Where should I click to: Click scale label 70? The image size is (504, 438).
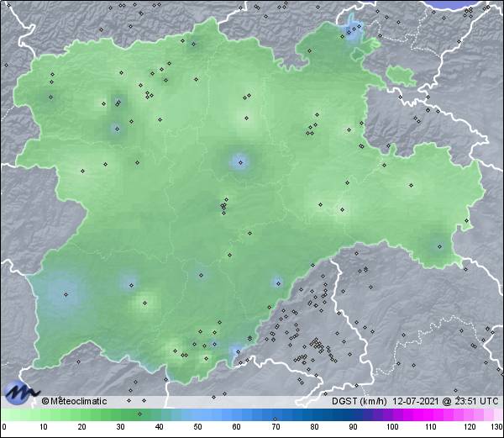276,427
